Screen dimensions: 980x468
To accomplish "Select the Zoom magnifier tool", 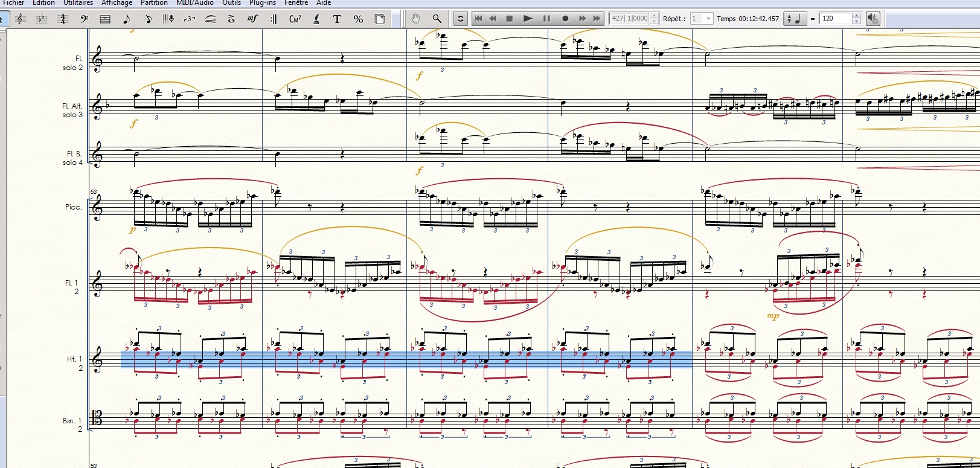I will click(437, 19).
